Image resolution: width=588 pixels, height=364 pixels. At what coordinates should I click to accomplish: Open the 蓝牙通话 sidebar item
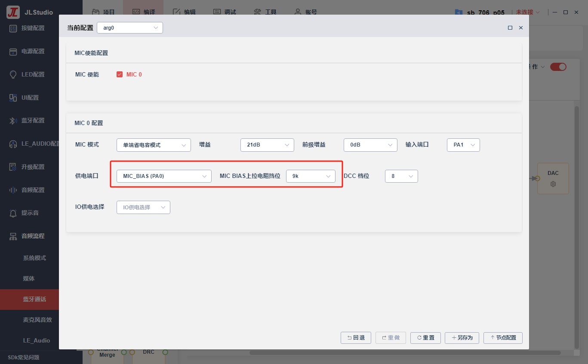(x=29, y=300)
